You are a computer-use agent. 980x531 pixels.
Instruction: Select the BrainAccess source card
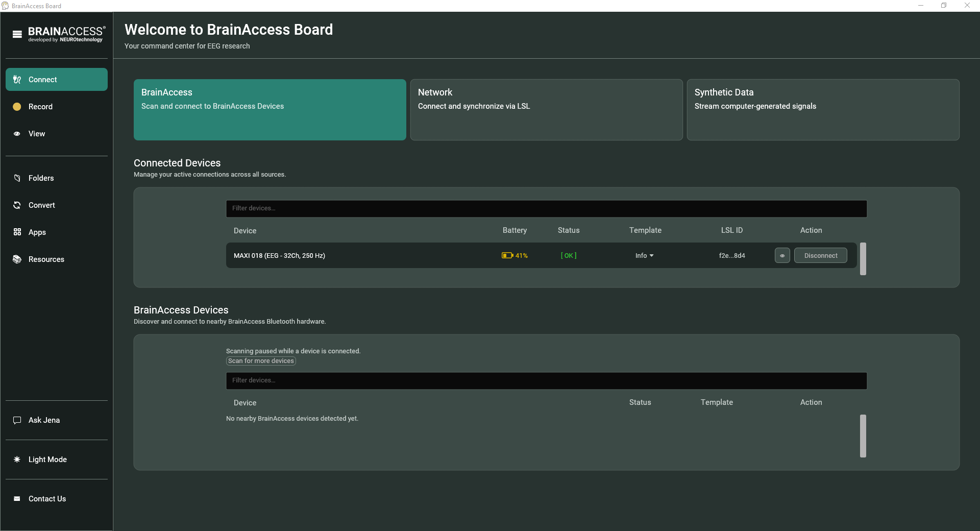tap(270, 110)
